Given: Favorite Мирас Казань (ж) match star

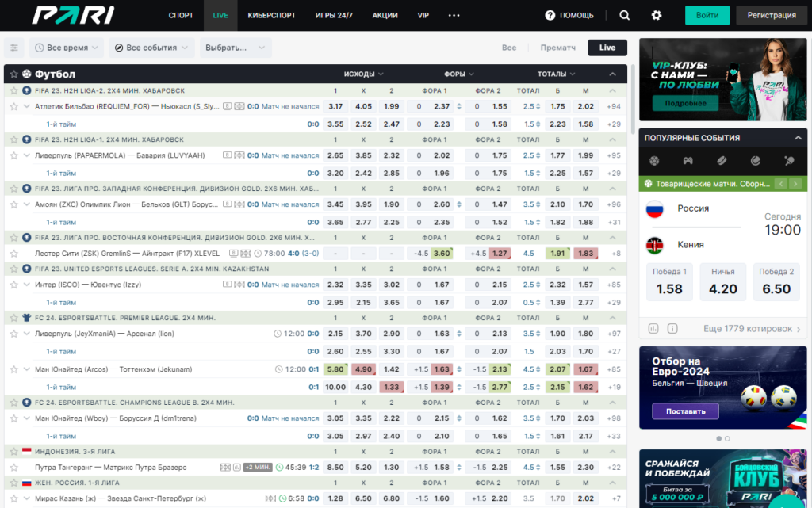Looking at the screenshot, I should [x=14, y=498].
